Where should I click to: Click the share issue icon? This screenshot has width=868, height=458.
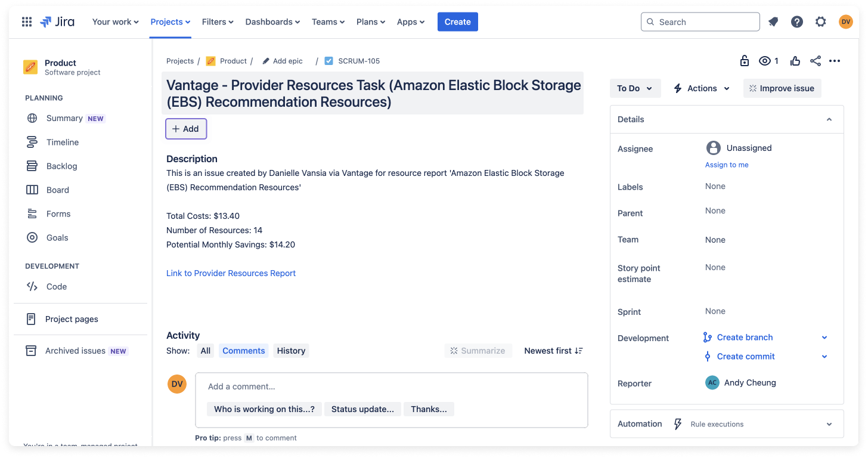(x=816, y=61)
